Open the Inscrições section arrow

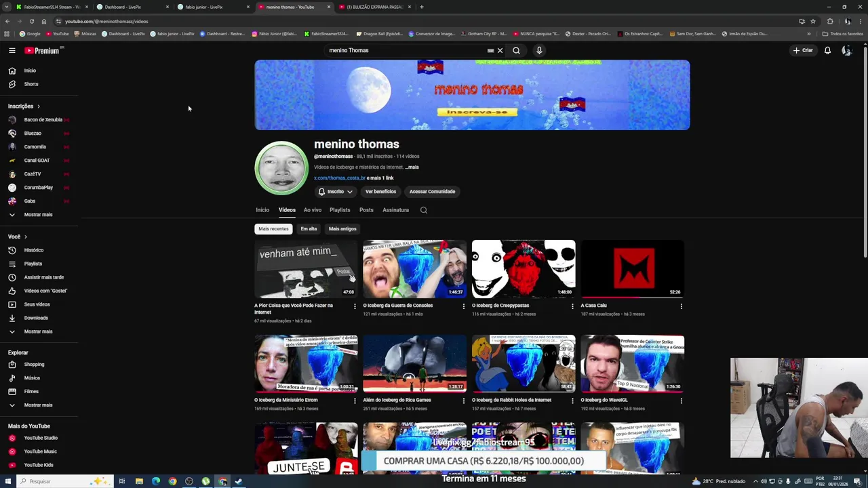[39, 106]
